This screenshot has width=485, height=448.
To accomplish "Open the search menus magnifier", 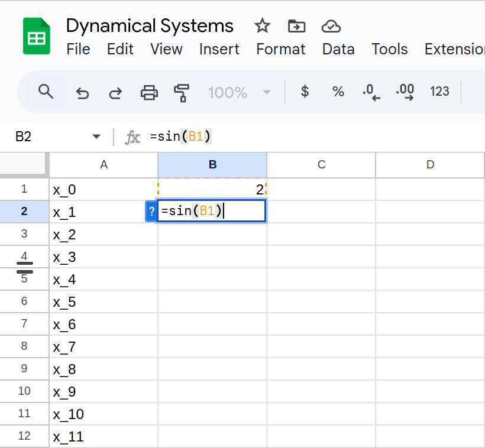I will point(46,92).
